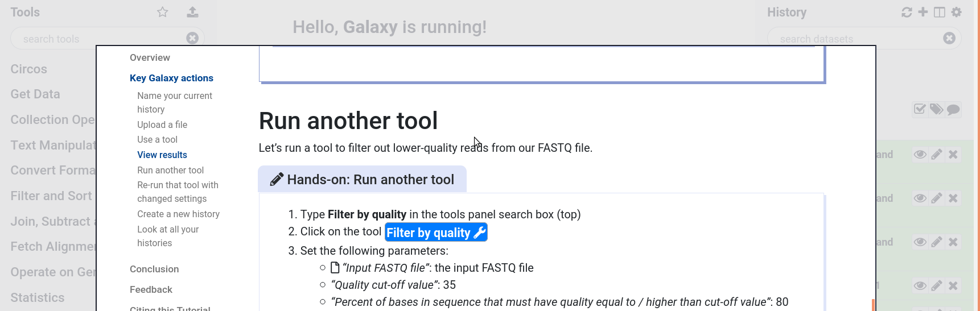This screenshot has width=980, height=311.
Task: Open the Upload a file link
Action: point(162,125)
